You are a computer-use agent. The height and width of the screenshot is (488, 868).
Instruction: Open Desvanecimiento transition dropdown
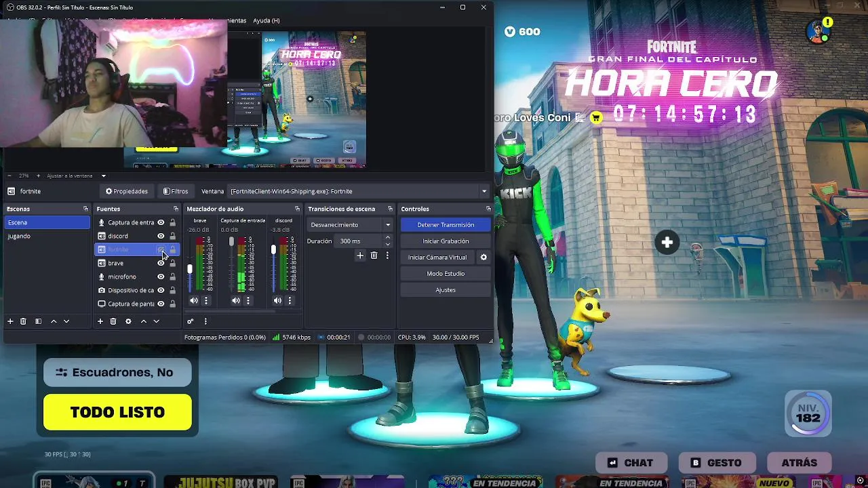click(x=350, y=225)
